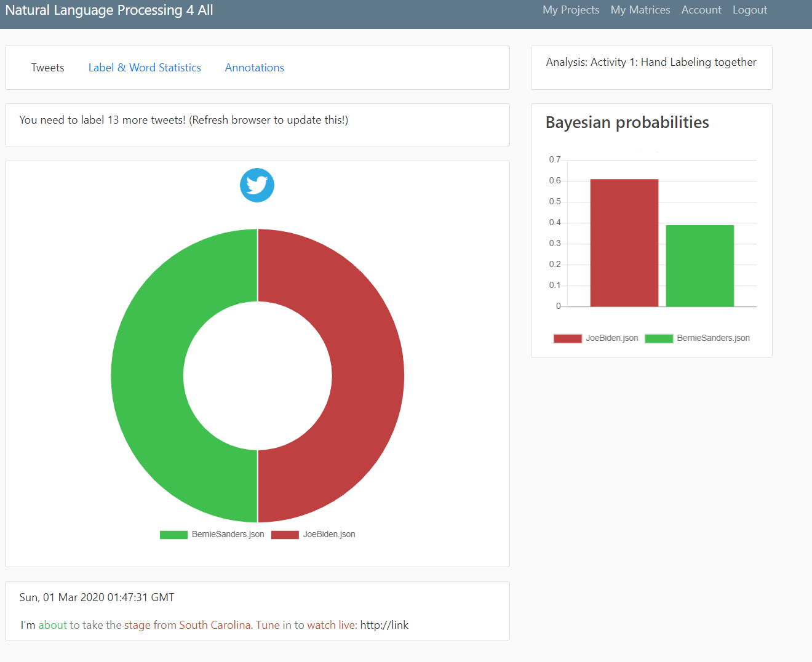Click the http://link in the tweet
Screen dimensions: 812x662
[384, 625]
